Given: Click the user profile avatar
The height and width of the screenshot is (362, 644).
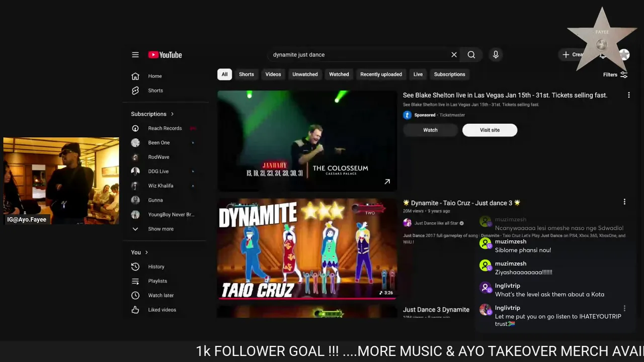Looking at the screenshot, I should (x=624, y=55).
